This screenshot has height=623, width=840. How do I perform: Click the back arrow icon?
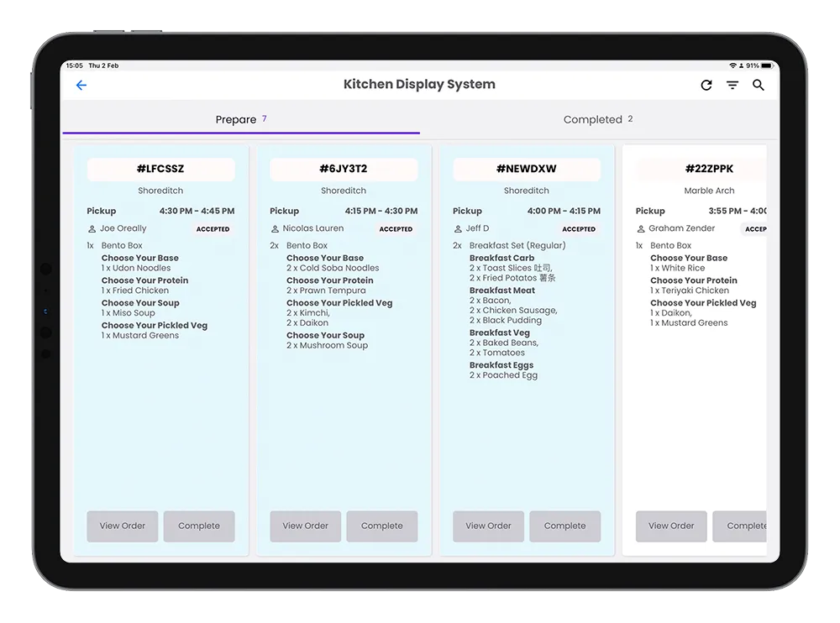pyautogui.click(x=81, y=85)
